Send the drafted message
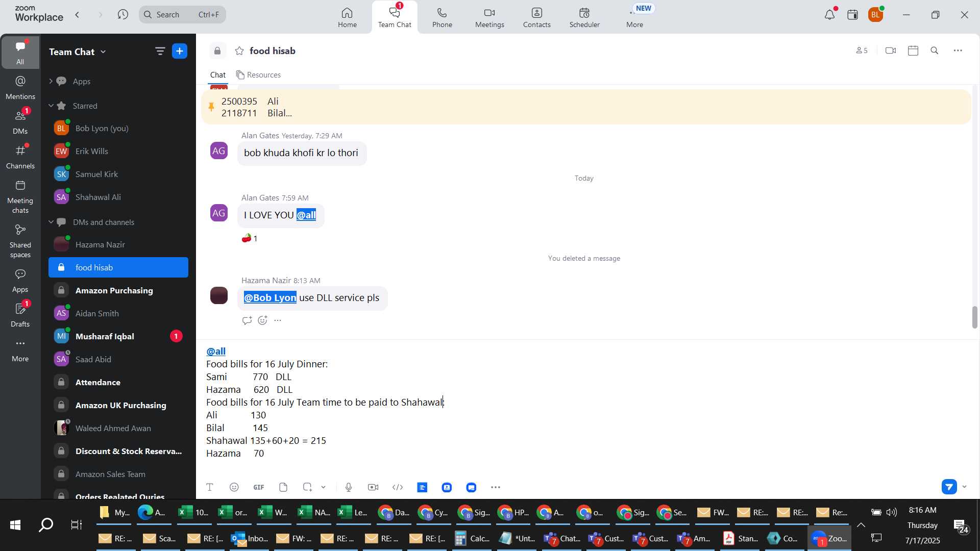 [949, 487]
